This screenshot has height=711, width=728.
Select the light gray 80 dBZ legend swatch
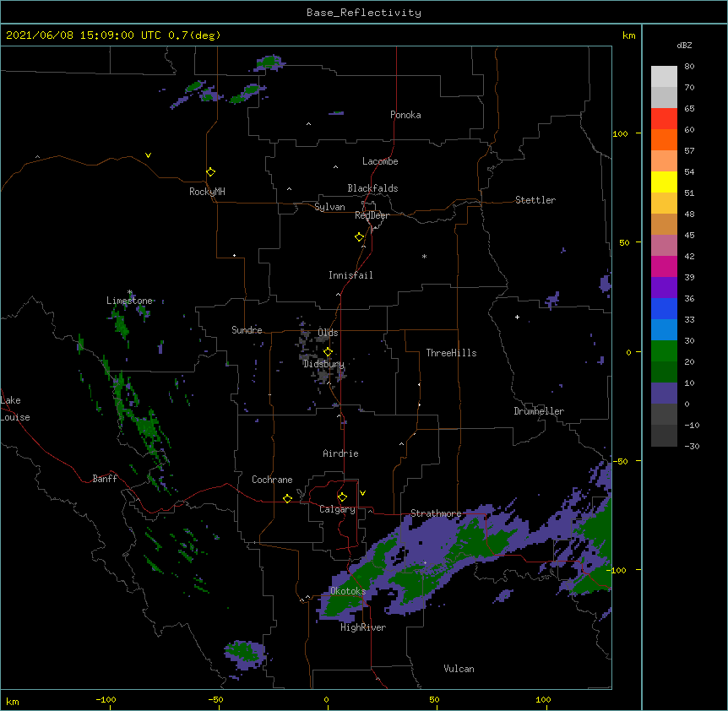(664, 77)
